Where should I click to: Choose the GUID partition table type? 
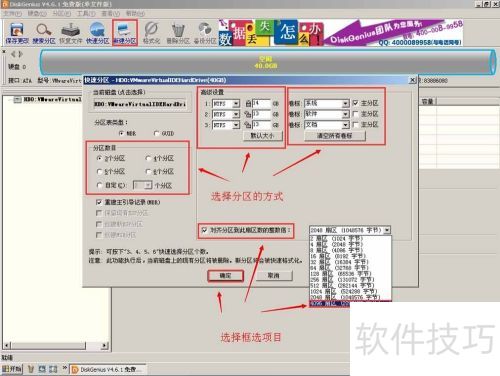156,133
